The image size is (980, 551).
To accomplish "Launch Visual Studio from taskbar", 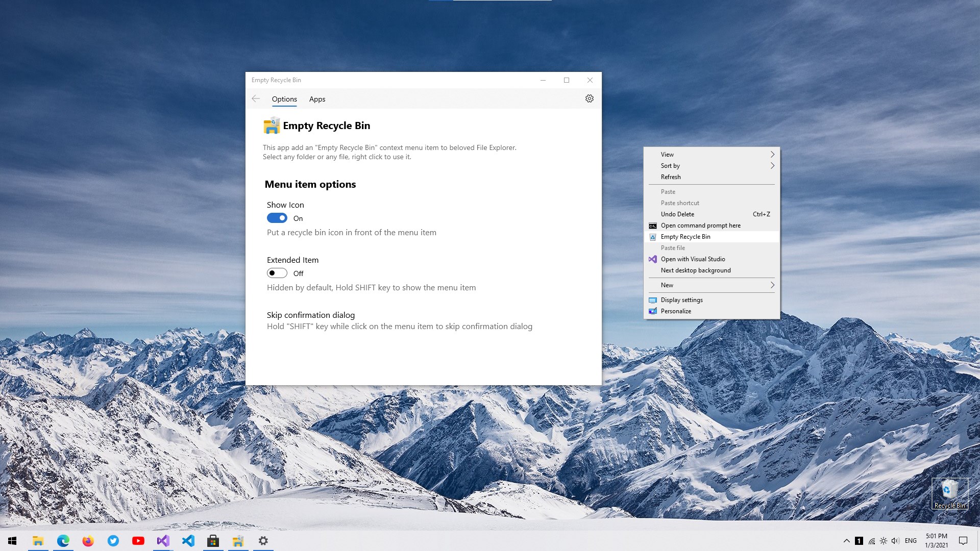I will pos(163,541).
